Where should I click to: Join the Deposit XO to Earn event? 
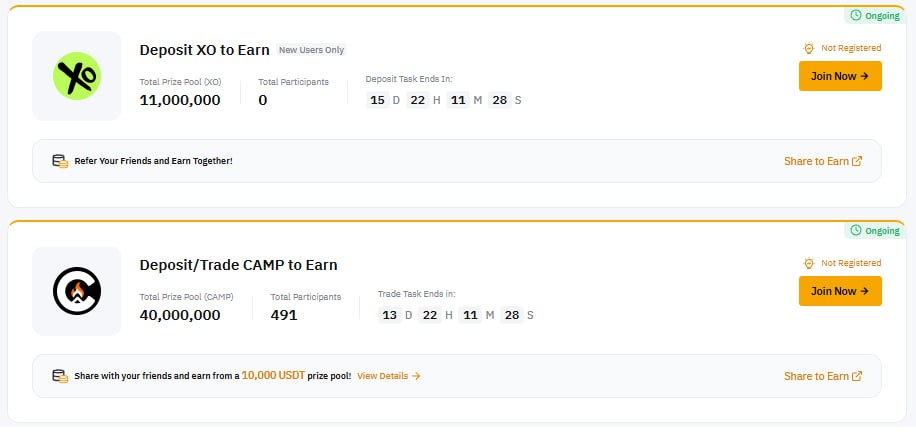coord(840,76)
